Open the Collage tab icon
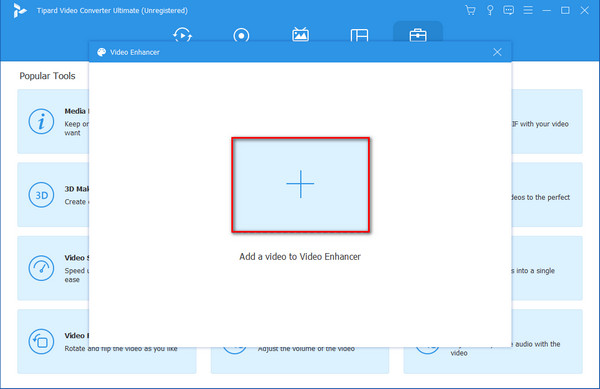600x389 pixels. [x=359, y=36]
